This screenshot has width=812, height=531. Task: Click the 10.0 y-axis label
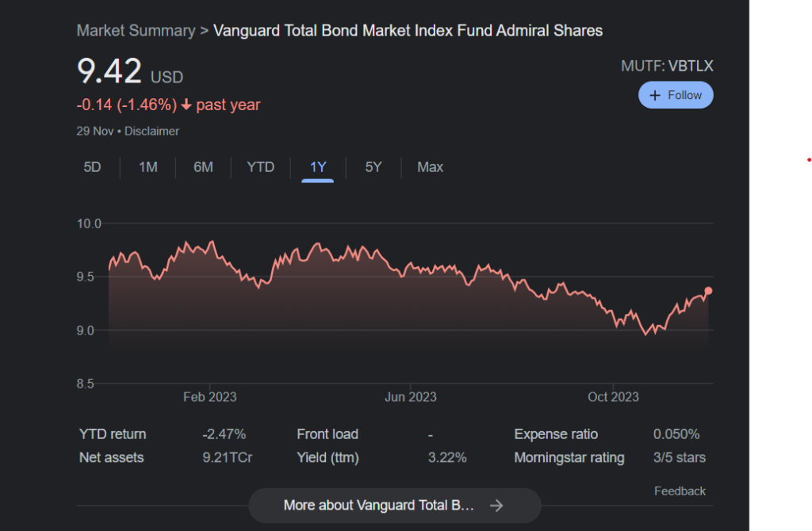click(89, 224)
